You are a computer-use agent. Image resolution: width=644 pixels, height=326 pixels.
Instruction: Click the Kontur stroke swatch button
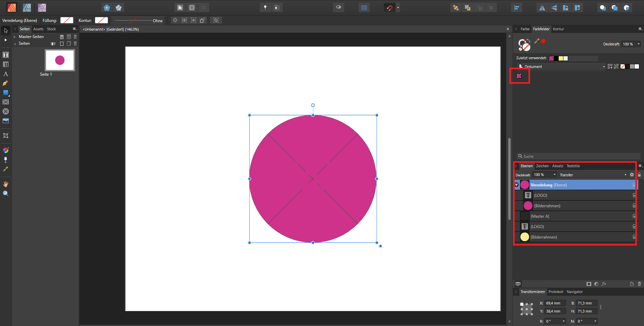(101, 21)
